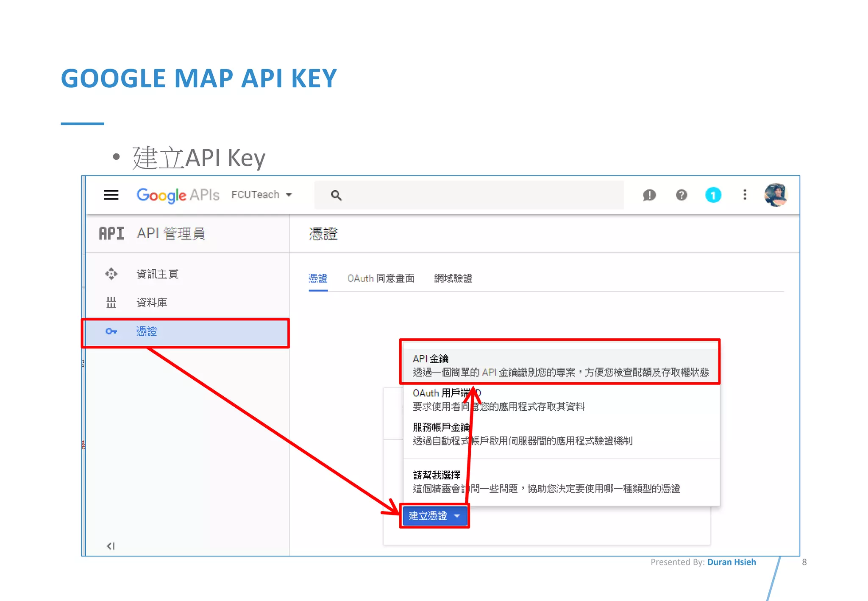Choose the OAuth 用戶端 ID option
The height and width of the screenshot is (601, 868).
[x=562, y=400]
